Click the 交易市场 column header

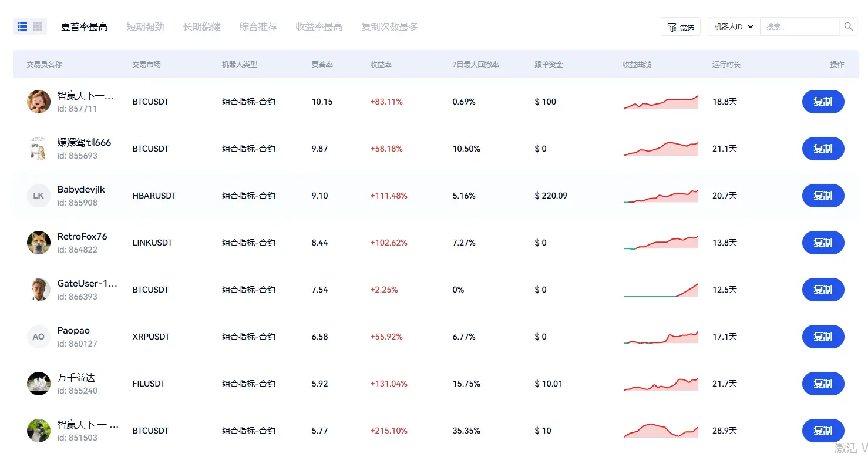click(147, 65)
